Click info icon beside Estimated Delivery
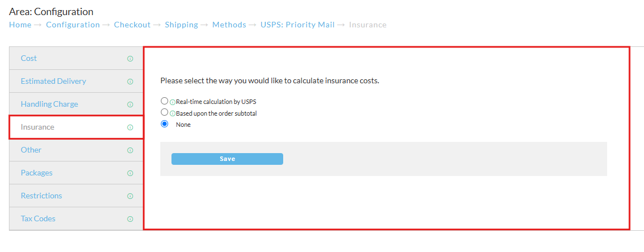The height and width of the screenshot is (252, 644). (x=130, y=82)
